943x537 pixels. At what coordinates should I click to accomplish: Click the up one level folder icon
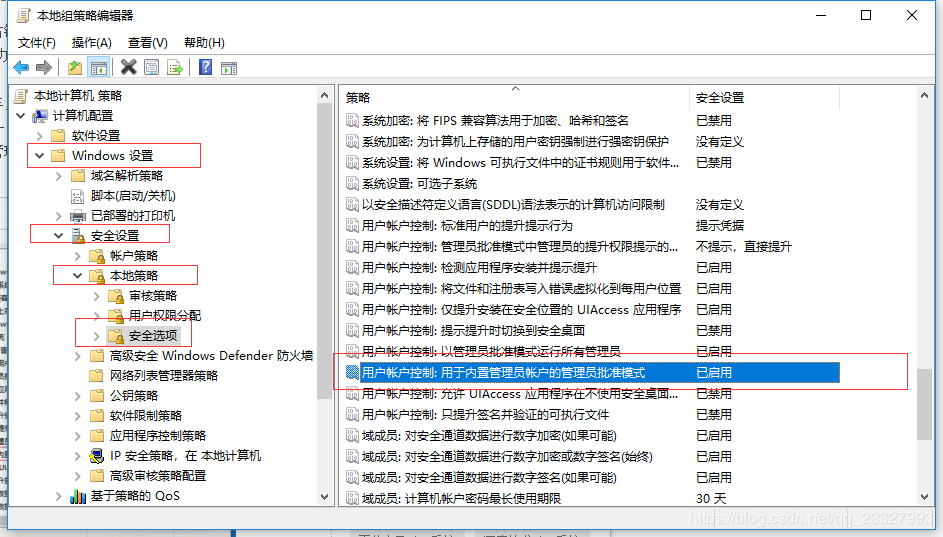[75, 67]
